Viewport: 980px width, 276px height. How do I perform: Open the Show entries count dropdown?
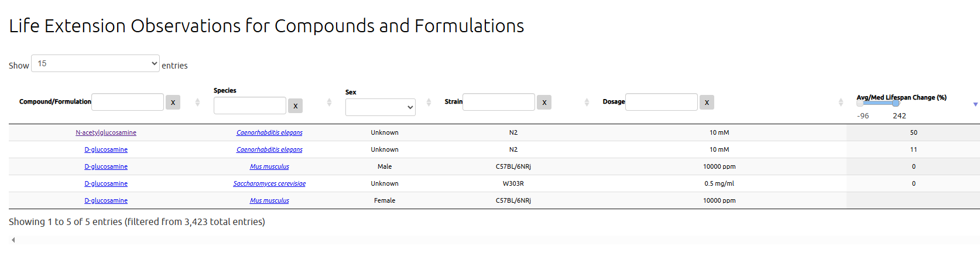click(x=95, y=63)
